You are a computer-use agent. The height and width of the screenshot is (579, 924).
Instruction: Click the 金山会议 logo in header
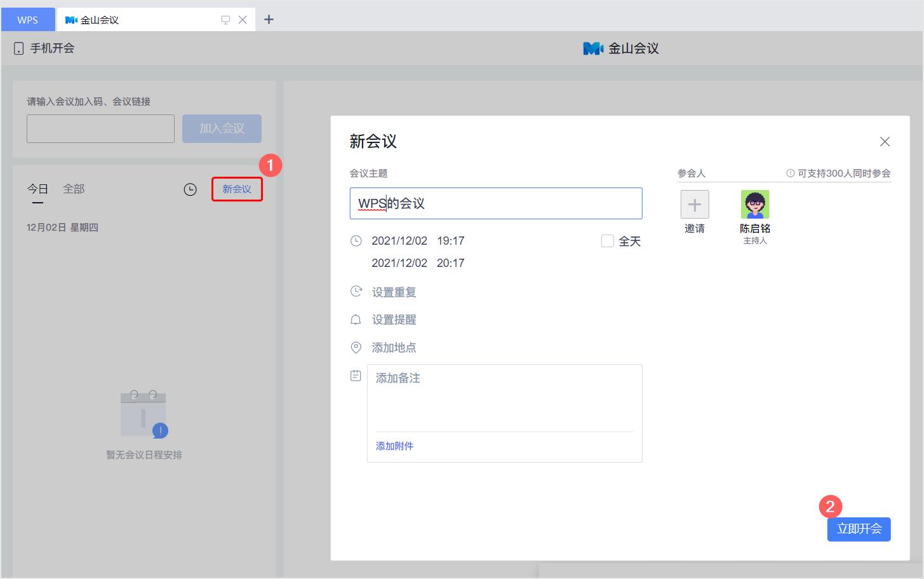pyautogui.click(x=620, y=48)
